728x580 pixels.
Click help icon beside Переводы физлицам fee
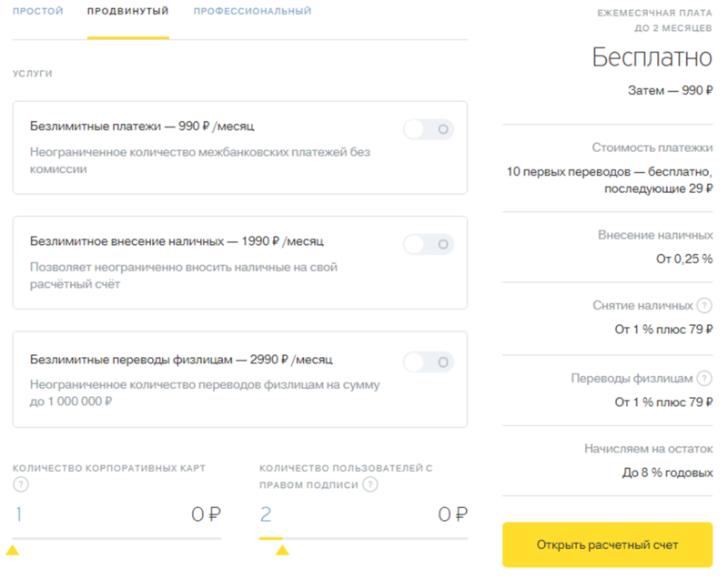tap(705, 379)
